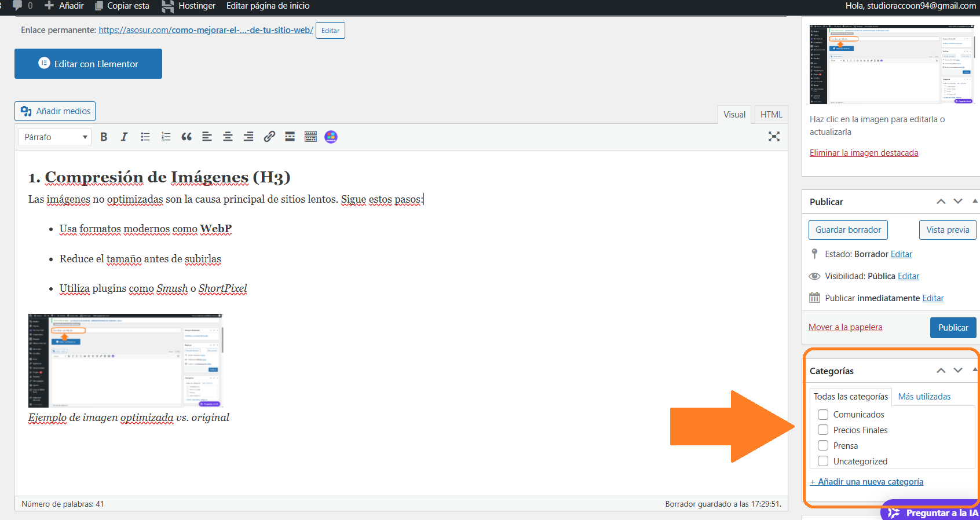Check the Precios Finales category

pos(823,430)
